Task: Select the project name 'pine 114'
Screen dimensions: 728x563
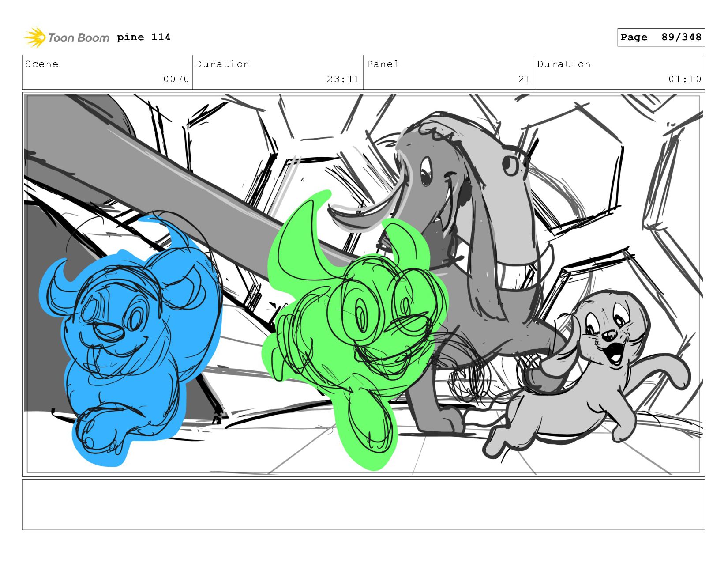Action: [x=144, y=37]
